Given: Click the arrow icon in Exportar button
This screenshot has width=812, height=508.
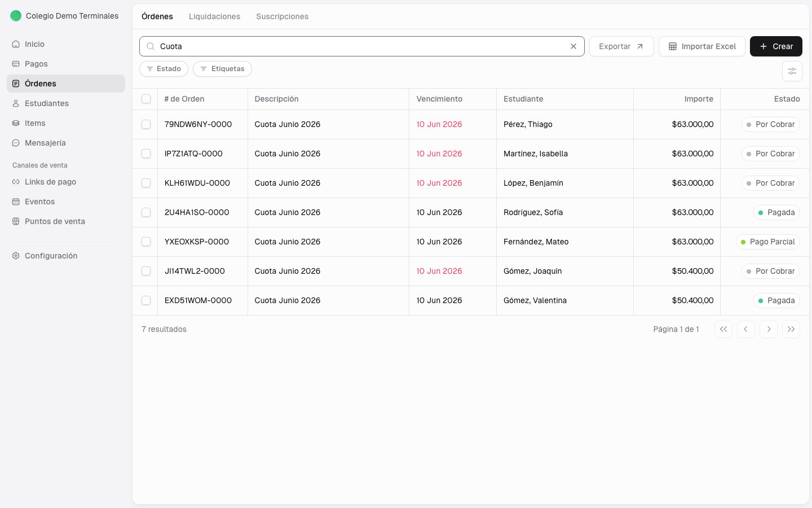Looking at the screenshot, I should coord(640,46).
